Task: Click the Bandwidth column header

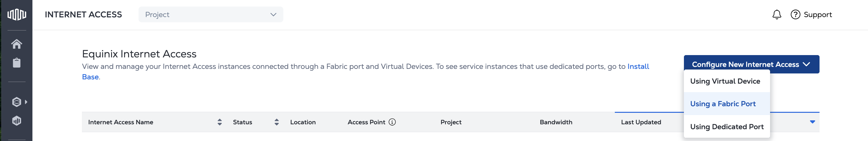Action: coord(556,122)
